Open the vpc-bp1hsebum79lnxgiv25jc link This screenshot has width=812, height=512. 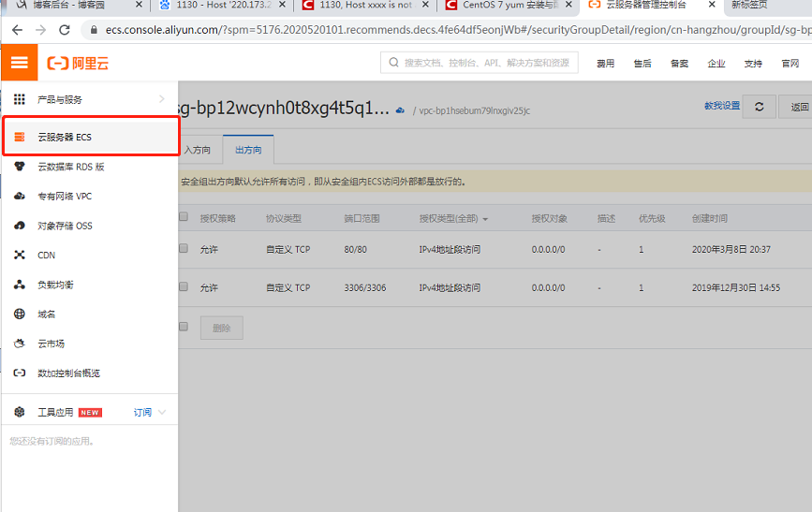[474, 110]
